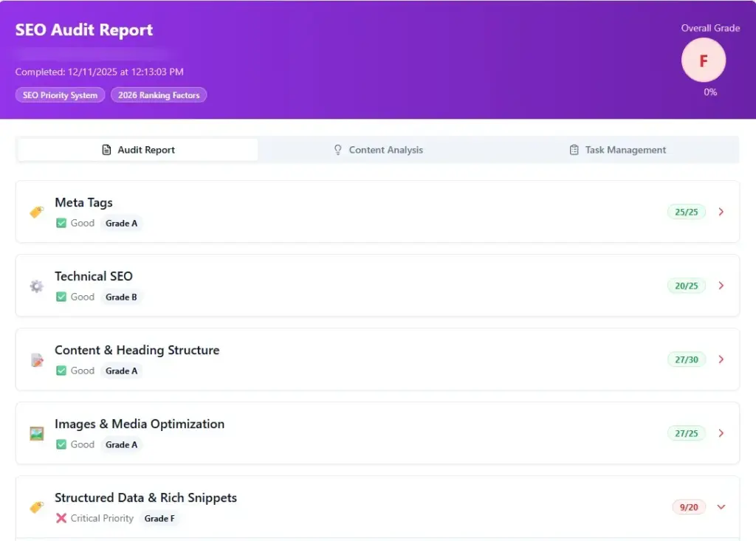Click the Audit Report clipboard icon

tap(107, 150)
